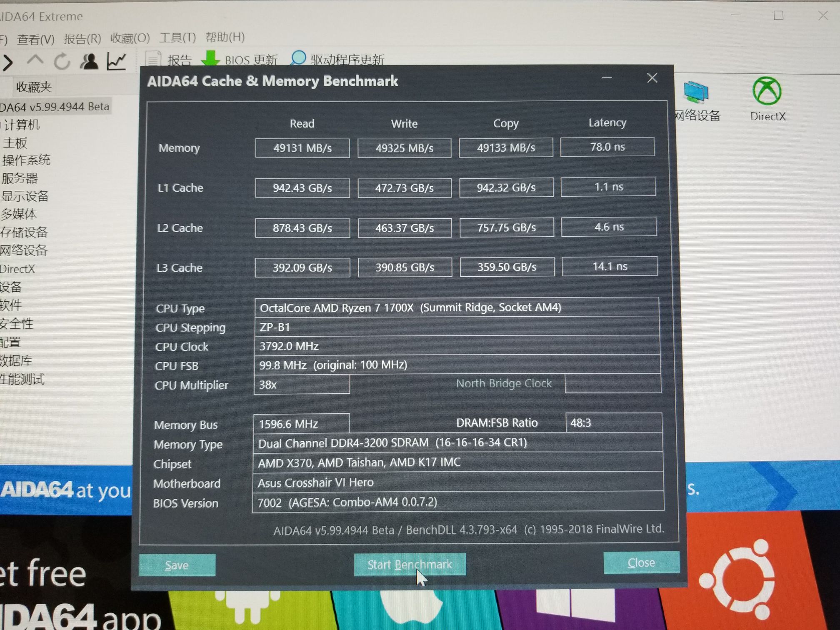Click the forward navigation arrow icon

point(8,62)
